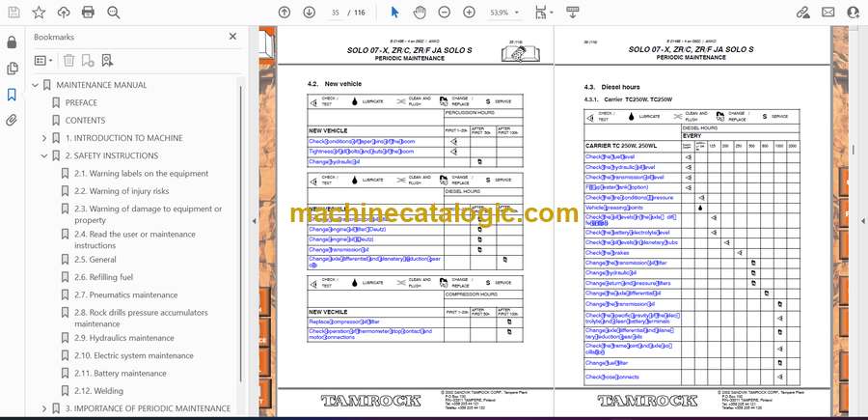Collapse left navigation pane arrow

click(254, 221)
